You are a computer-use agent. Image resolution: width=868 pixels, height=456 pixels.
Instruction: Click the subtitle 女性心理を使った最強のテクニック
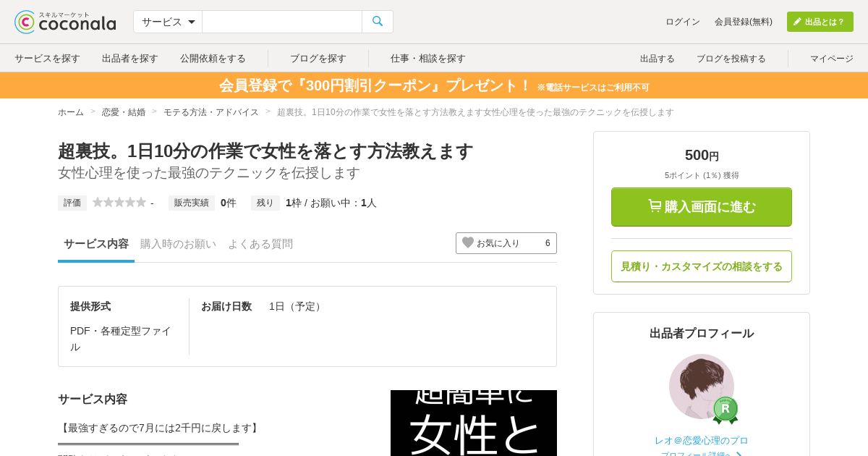pyautogui.click(x=209, y=173)
